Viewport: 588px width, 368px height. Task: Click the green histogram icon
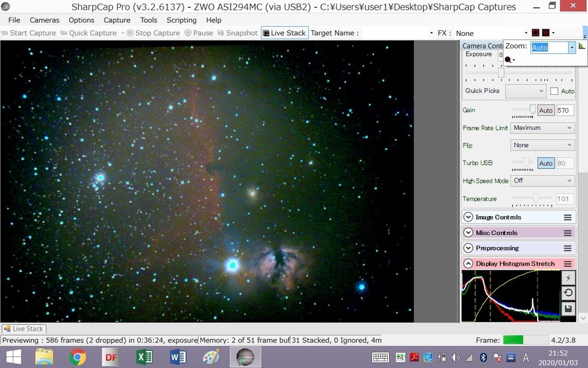pos(581,46)
